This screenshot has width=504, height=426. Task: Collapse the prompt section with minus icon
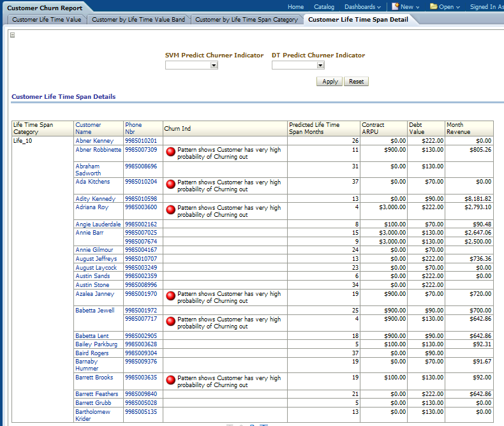click(x=13, y=35)
